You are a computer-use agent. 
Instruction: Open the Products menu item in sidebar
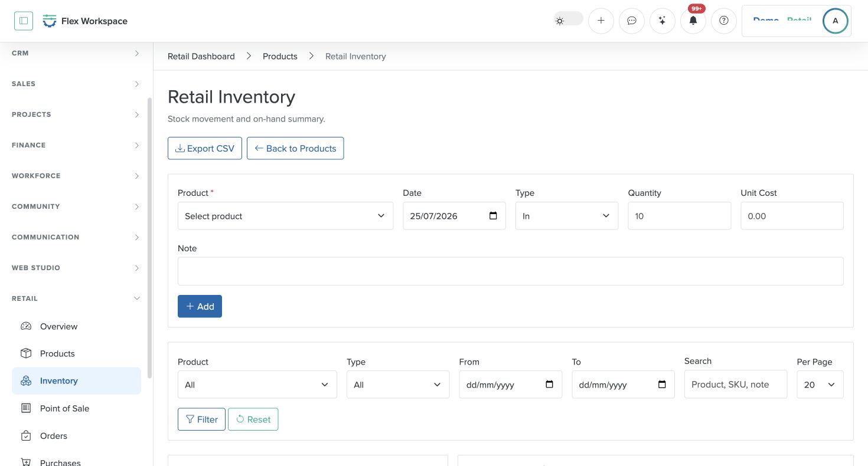(x=76, y=353)
